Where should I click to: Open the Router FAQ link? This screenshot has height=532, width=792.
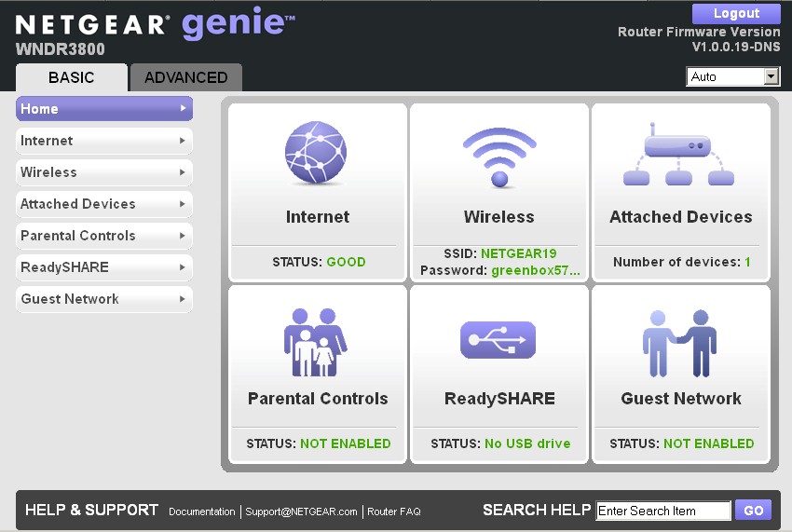(x=394, y=512)
